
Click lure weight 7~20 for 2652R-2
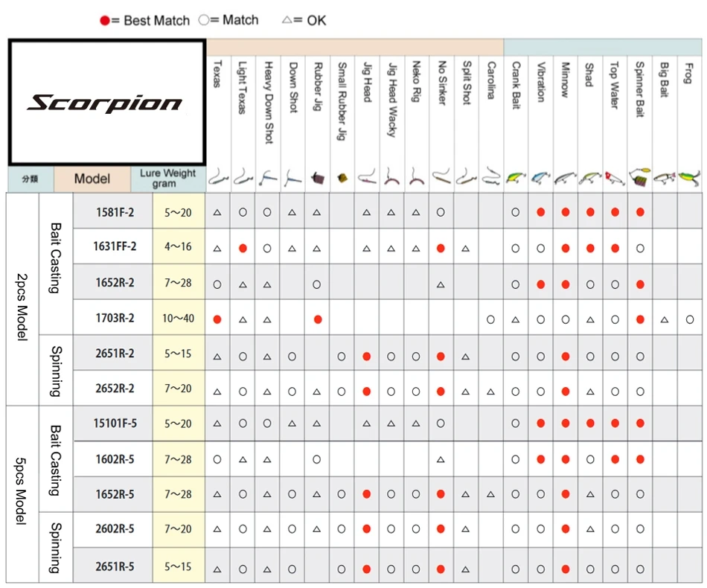[178, 389]
